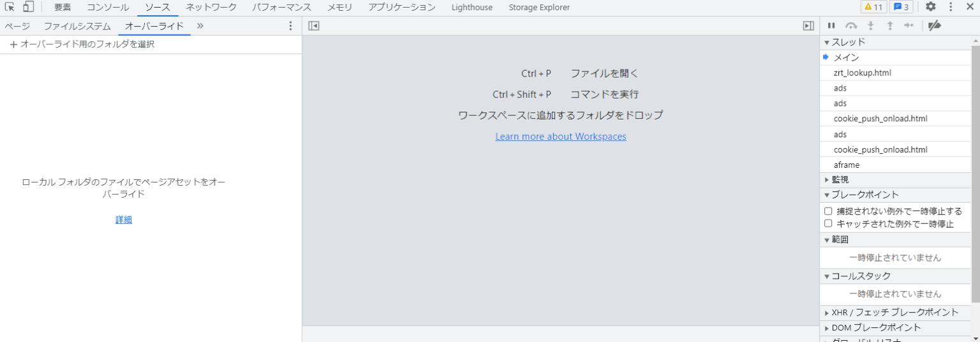Open the ファイルシステム tab
The image size is (980, 342).
coord(77,26)
